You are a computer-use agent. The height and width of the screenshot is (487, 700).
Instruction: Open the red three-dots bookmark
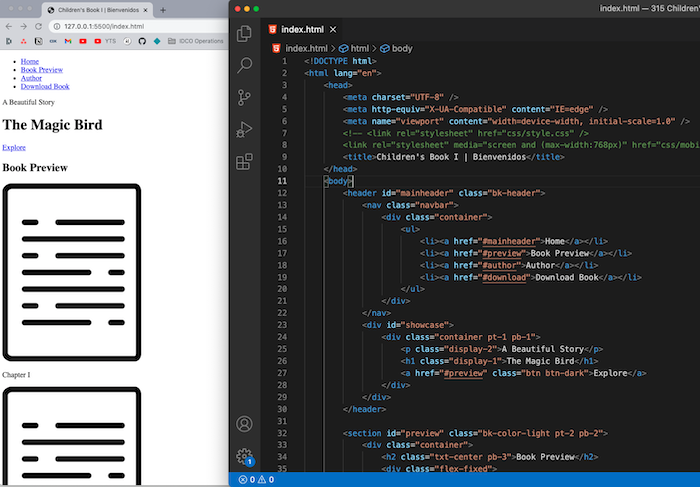tap(24, 41)
